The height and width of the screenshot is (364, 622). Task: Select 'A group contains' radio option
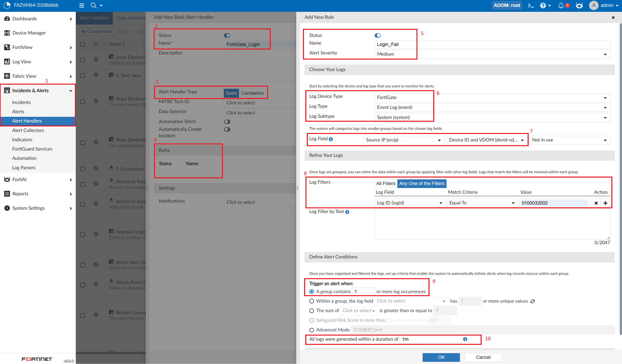pos(312,292)
